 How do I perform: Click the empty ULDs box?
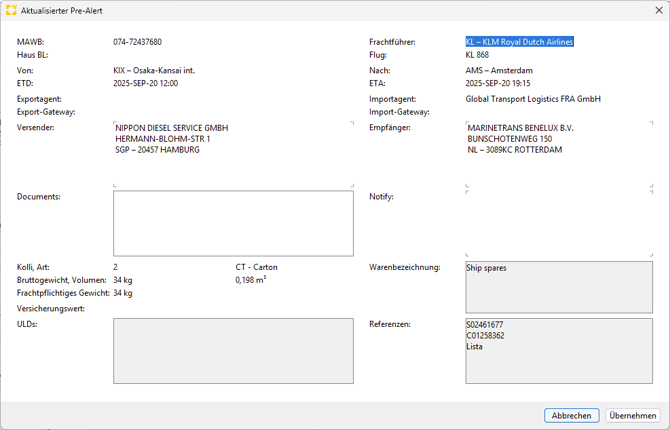tap(233, 351)
